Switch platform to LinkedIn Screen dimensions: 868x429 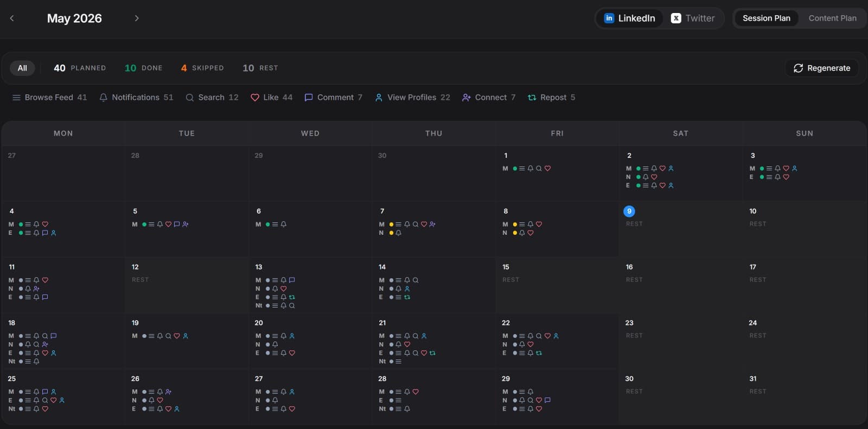coord(630,18)
